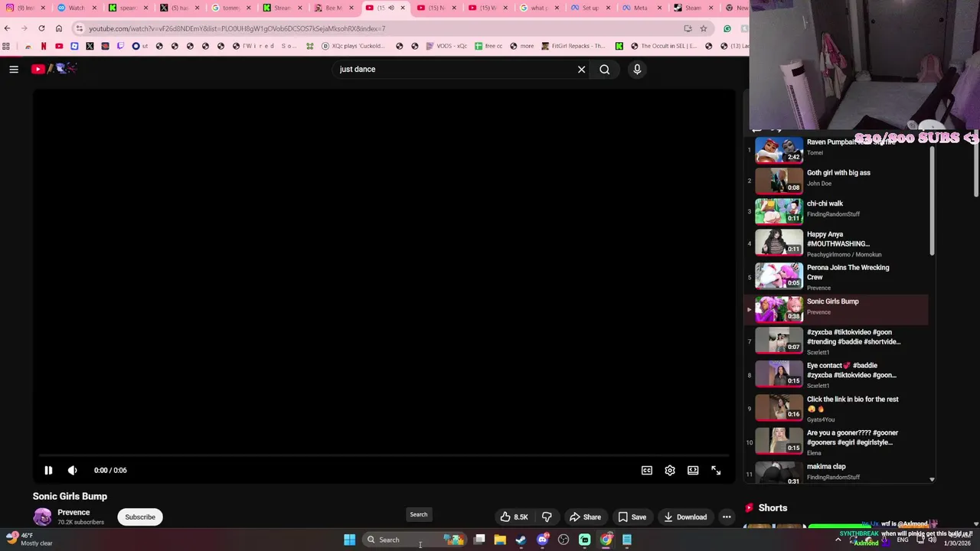Screen dimensions: 980x551
Task: Bookmark this page with the star
Action: [x=704, y=28]
